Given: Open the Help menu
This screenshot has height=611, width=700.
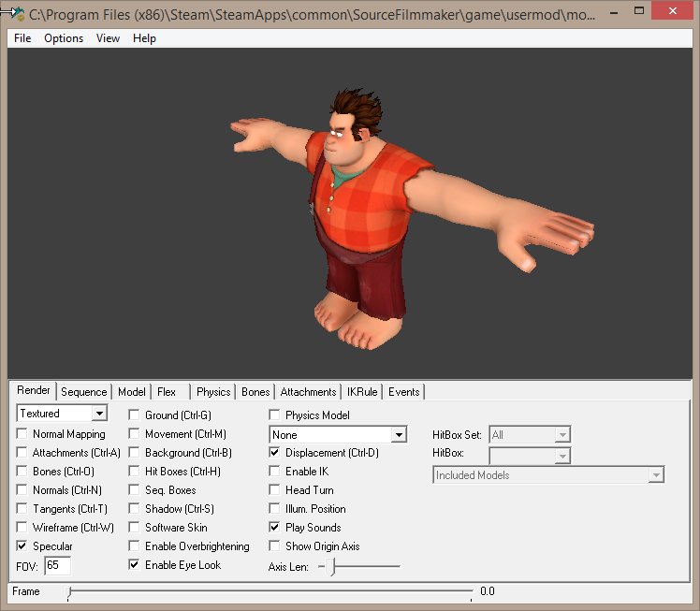Looking at the screenshot, I should point(144,38).
